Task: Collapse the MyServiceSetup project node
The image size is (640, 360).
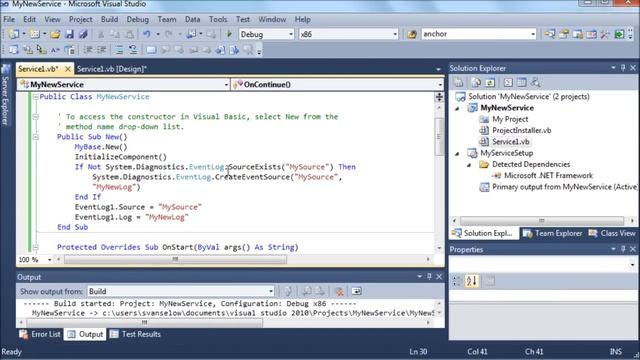Action: click(x=458, y=153)
